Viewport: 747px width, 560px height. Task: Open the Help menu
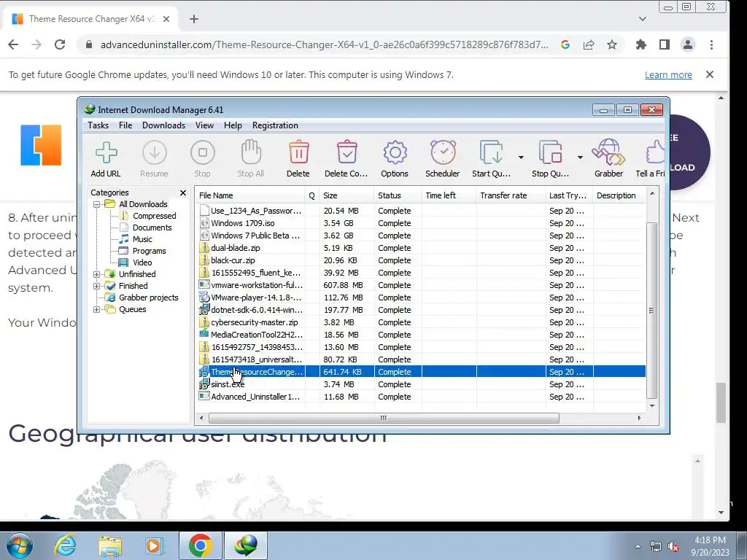(x=233, y=125)
